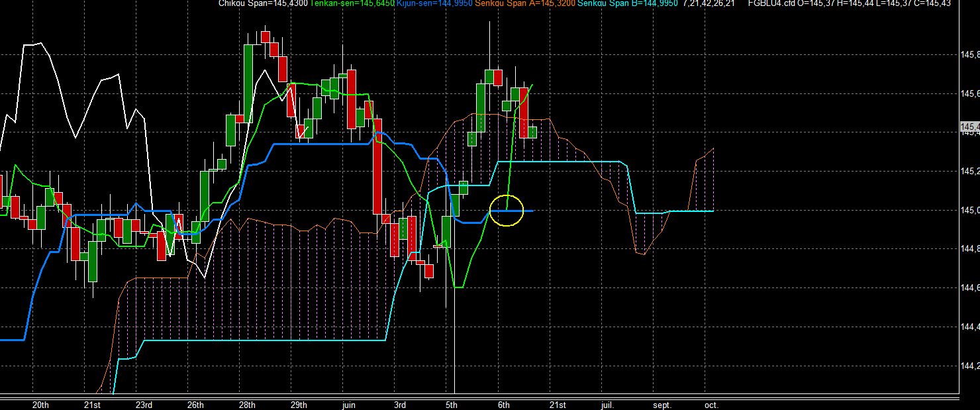
Task: Click the 23rd date axis label
Action: (x=144, y=405)
